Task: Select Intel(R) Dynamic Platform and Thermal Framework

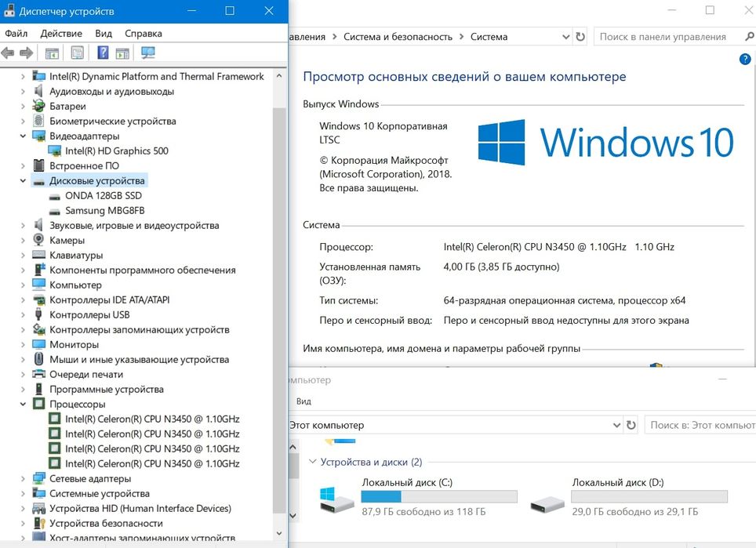Action: click(x=157, y=76)
